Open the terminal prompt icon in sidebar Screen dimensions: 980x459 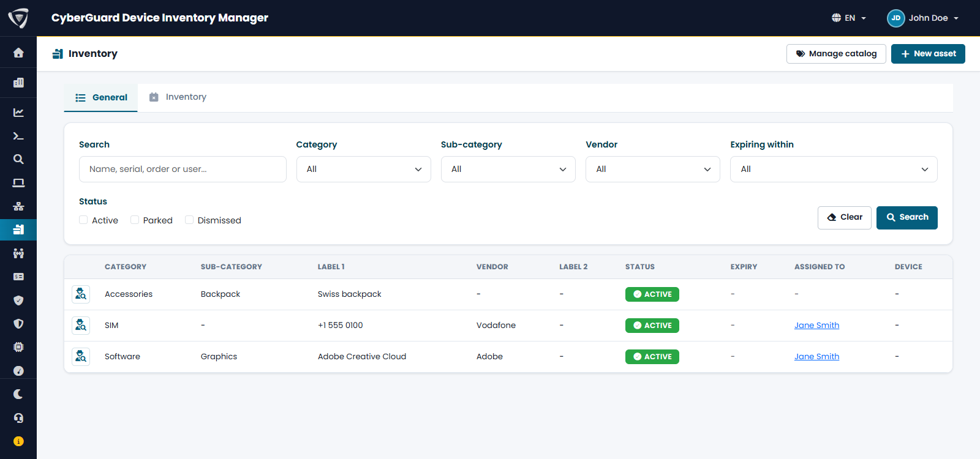click(18, 136)
